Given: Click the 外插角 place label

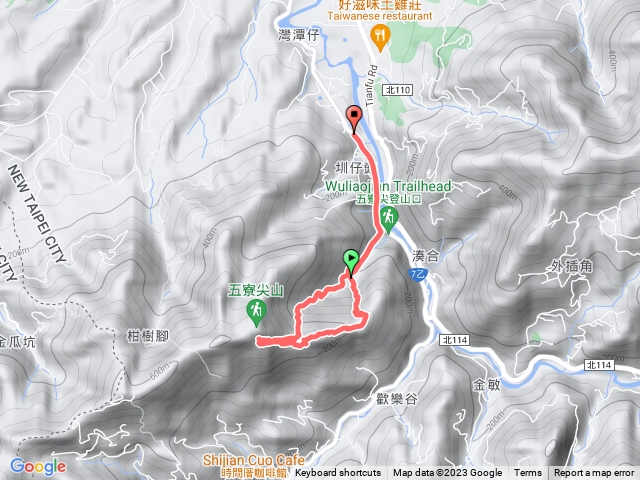Looking at the screenshot, I should pyautogui.click(x=572, y=266).
